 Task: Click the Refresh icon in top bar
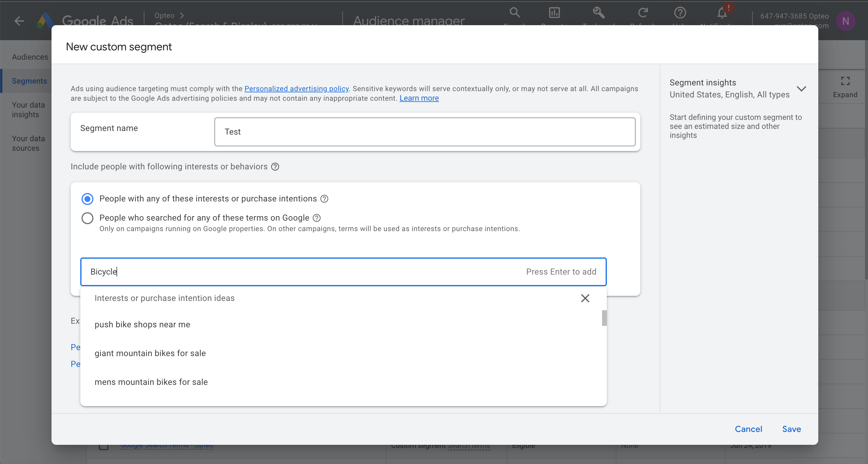(642, 13)
